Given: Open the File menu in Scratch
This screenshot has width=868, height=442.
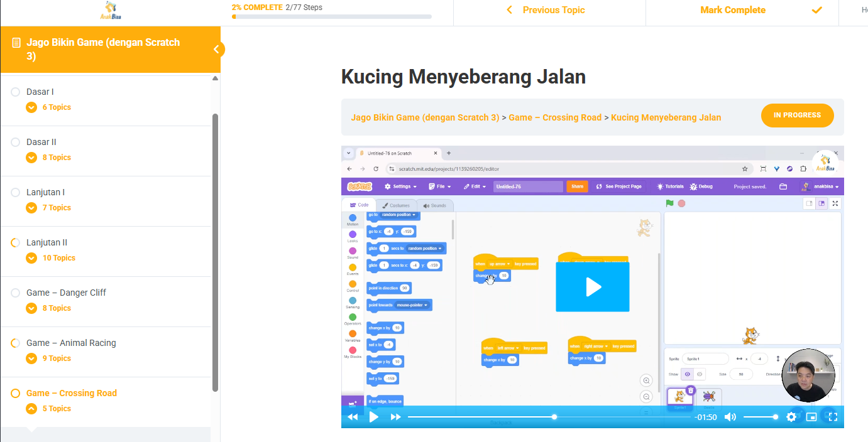Looking at the screenshot, I should pyautogui.click(x=440, y=186).
